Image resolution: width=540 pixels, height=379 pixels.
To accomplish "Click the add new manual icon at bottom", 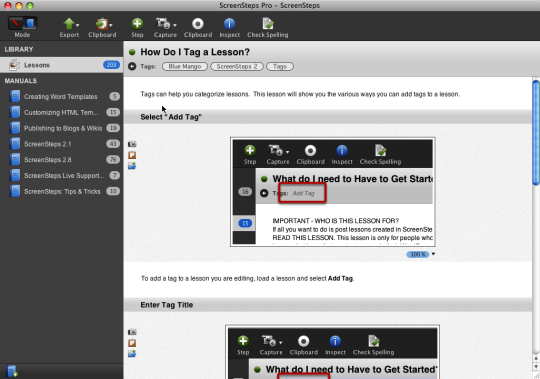I will (12, 371).
